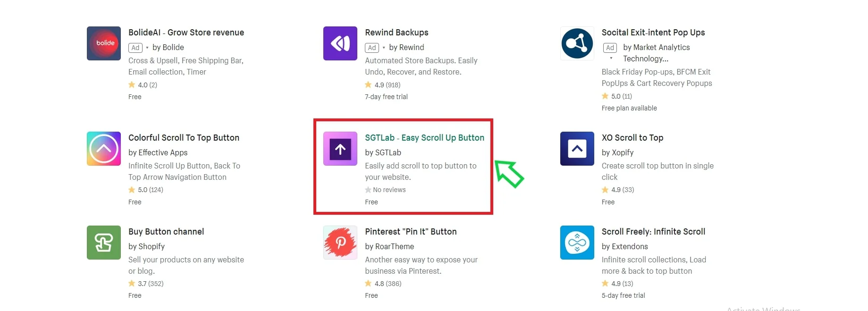
Task: Click the 5.0 (124) rating for Colorful Scroll
Action: pyautogui.click(x=145, y=190)
